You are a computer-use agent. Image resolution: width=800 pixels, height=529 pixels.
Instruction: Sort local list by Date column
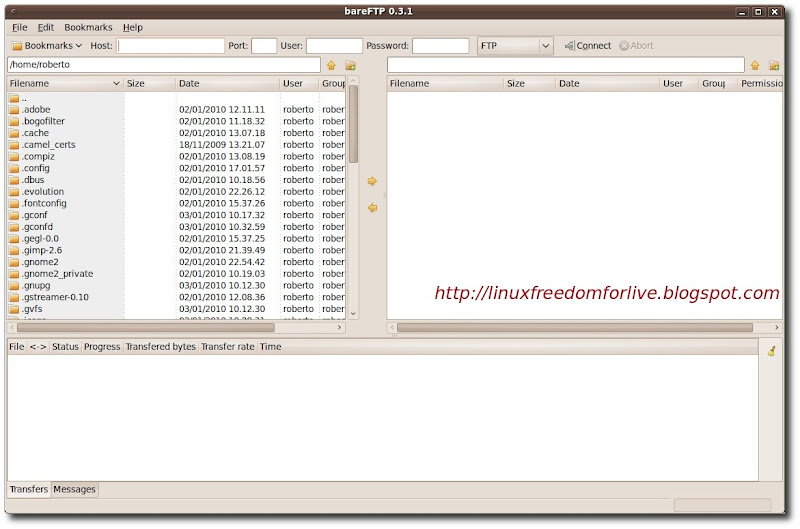tap(228, 83)
